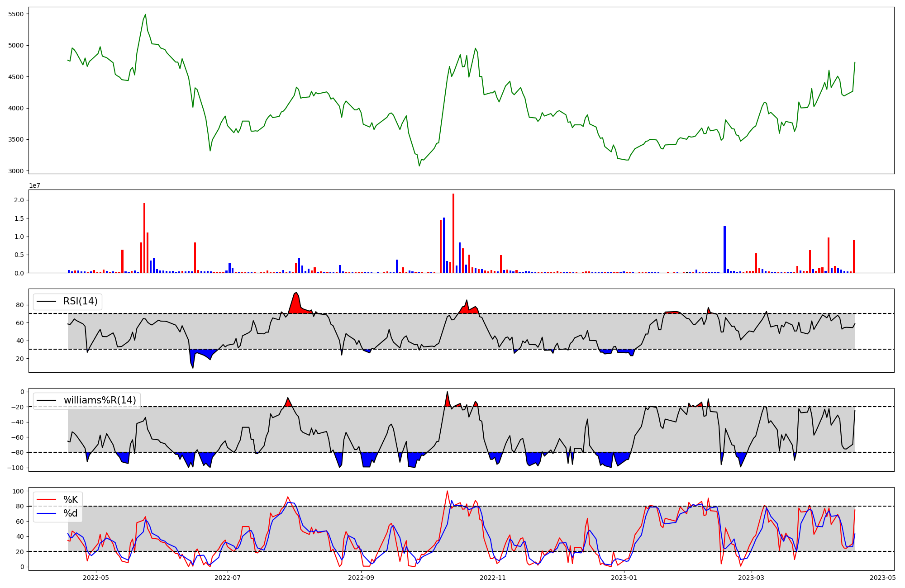Click the blue %d legend line sample
The width and height of the screenshot is (905, 588).
pyautogui.click(x=46, y=513)
